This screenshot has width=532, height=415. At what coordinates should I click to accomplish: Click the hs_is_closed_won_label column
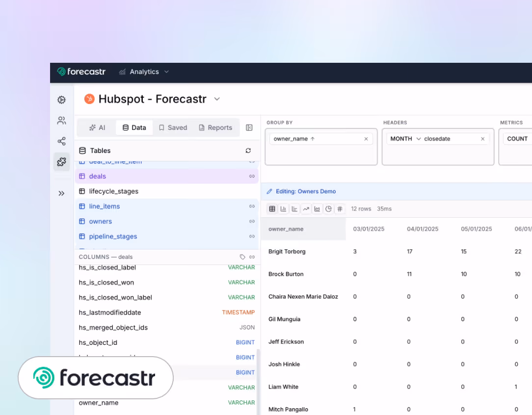(x=166, y=297)
